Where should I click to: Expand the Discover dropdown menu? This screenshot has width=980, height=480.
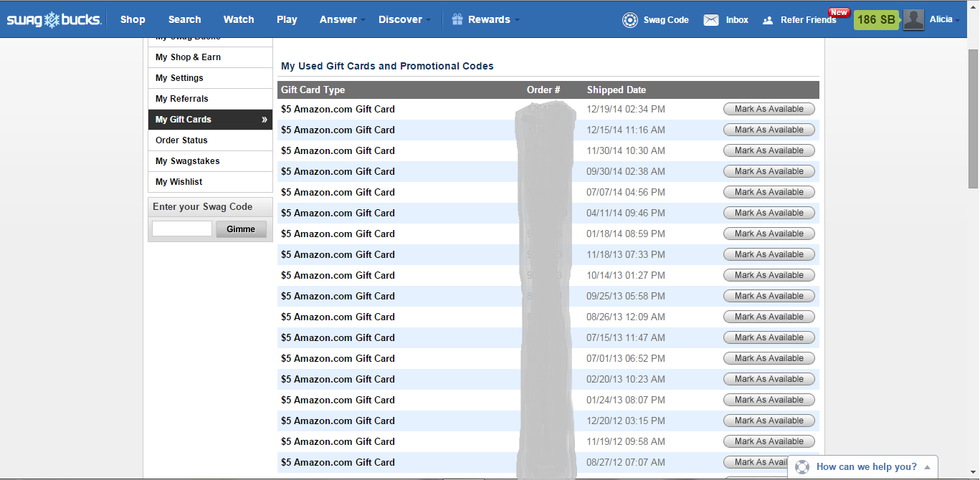click(404, 19)
